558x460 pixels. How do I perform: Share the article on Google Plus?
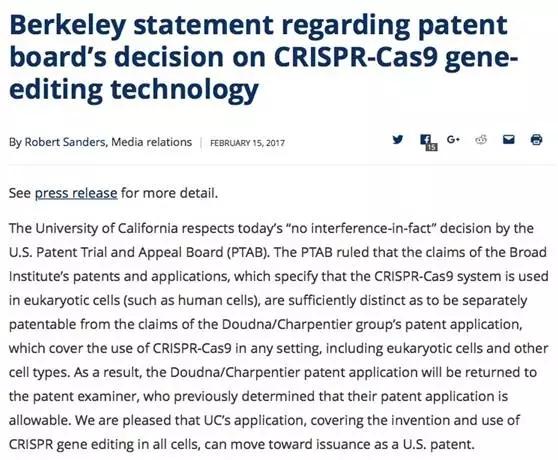[x=453, y=139]
